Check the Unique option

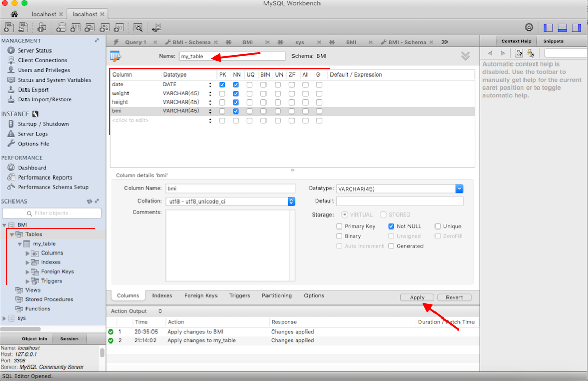pyautogui.click(x=438, y=226)
